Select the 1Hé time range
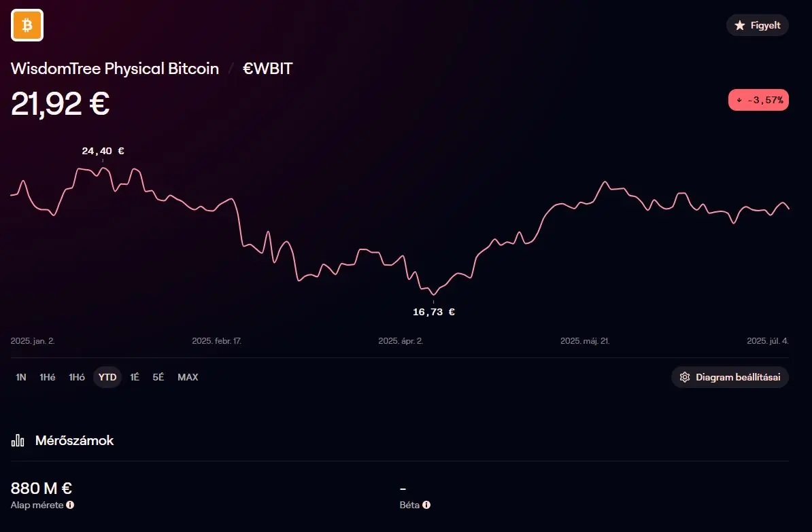812x532 pixels. [48, 377]
